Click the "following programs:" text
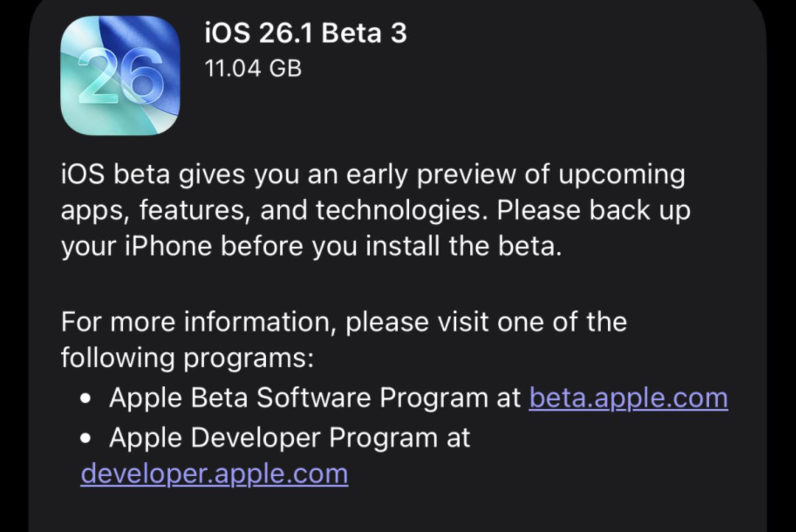The width and height of the screenshot is (796, 532). [187, 358]
